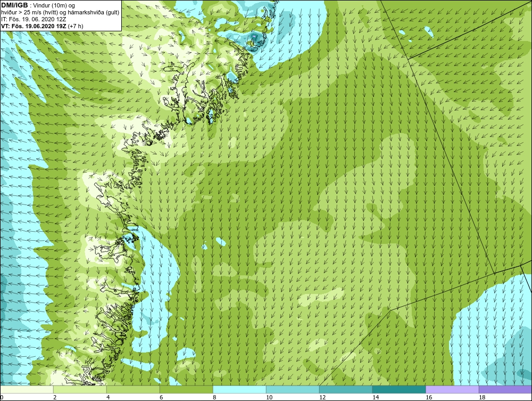Click the 0–2 m/s pale legend color

point(27,389)
